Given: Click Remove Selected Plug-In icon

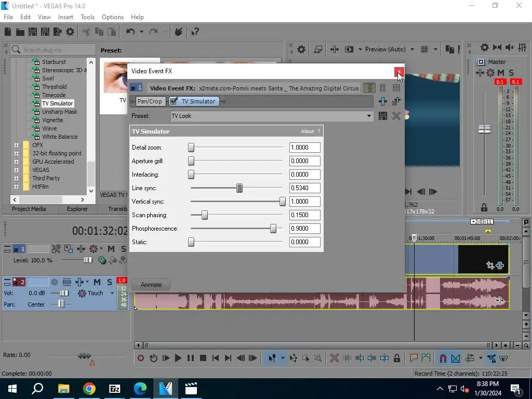Looking at the screenshot, I should pos(396,101).
